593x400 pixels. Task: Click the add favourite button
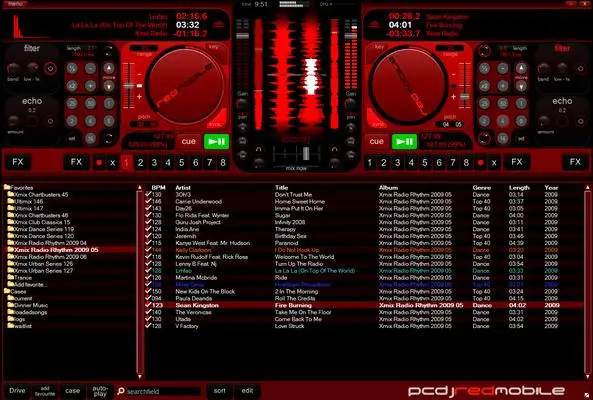(x=45, y=391)
